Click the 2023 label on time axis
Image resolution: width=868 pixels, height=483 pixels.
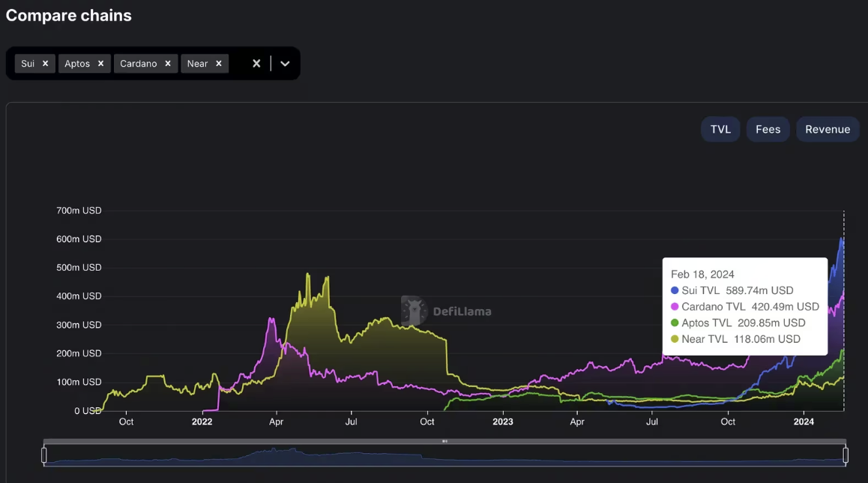502,421
